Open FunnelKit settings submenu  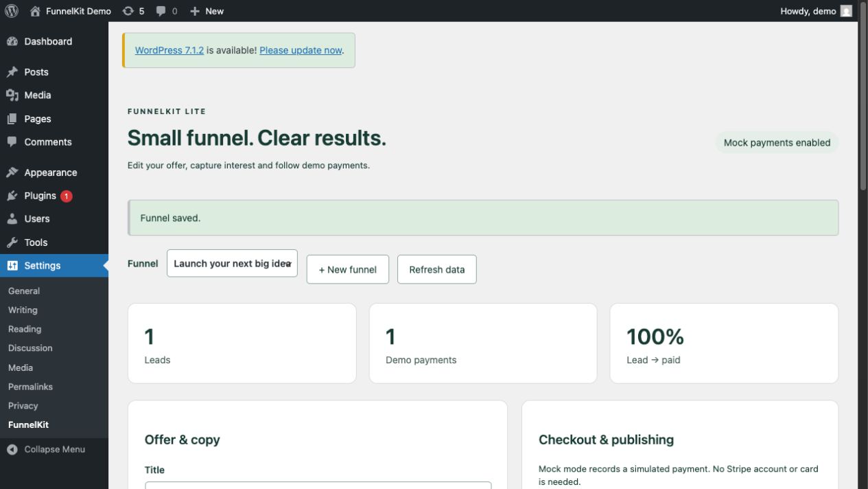(28, 425)
